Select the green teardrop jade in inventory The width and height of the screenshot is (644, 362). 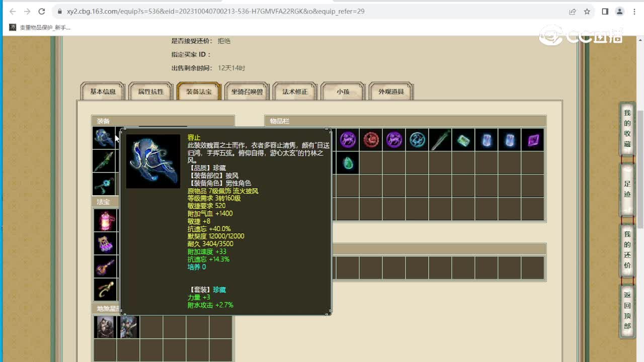[348, 163]
